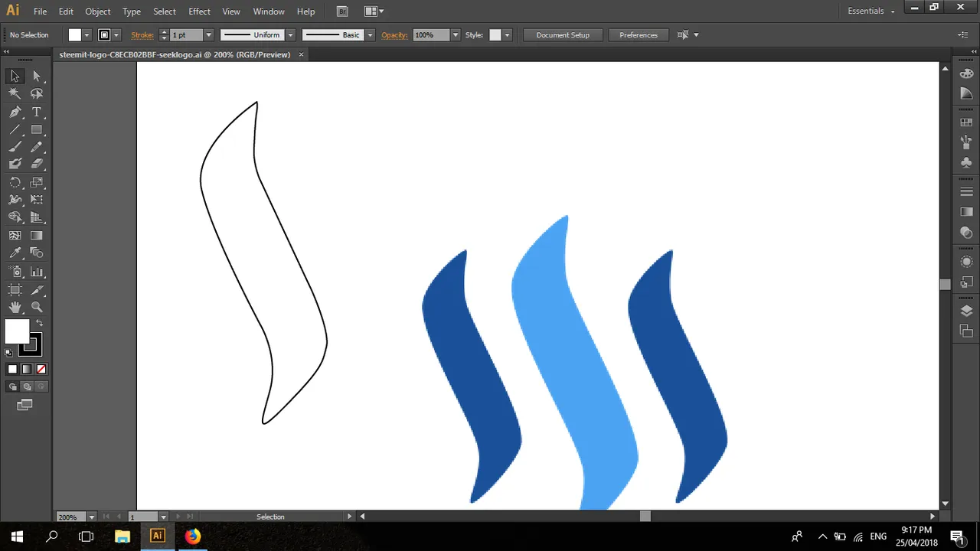The height and width of the screenshot is (551, 980).
Task: Open the File menu
Action: [x=40, y=11]
